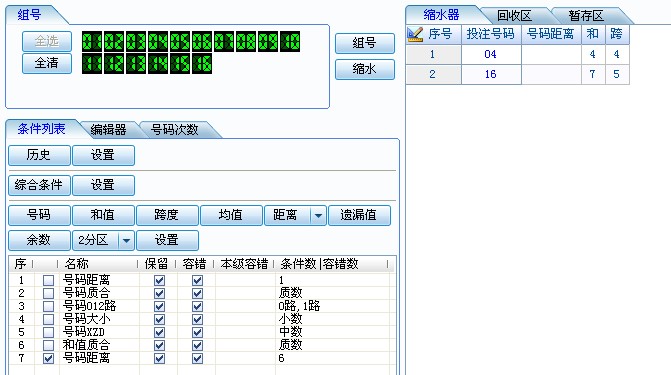This screenshot has height=375, width=671.
Task: Select green number tile 10
Action: (x=290, y=42)
